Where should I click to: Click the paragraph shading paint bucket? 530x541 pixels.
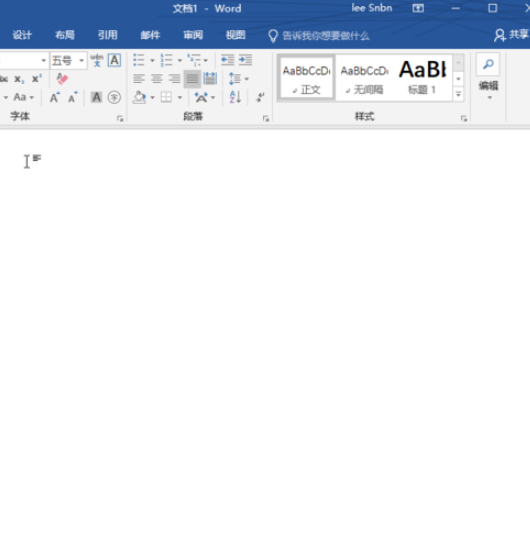click(139, 97)
